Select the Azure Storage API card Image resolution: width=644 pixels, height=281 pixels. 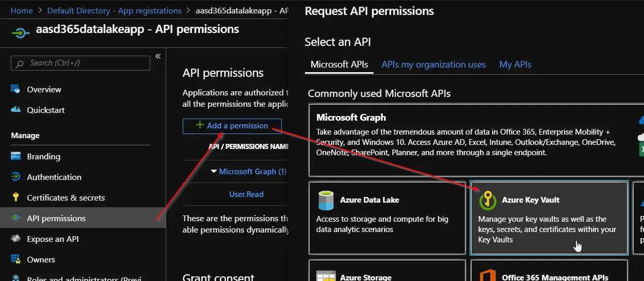click(388, 271)
